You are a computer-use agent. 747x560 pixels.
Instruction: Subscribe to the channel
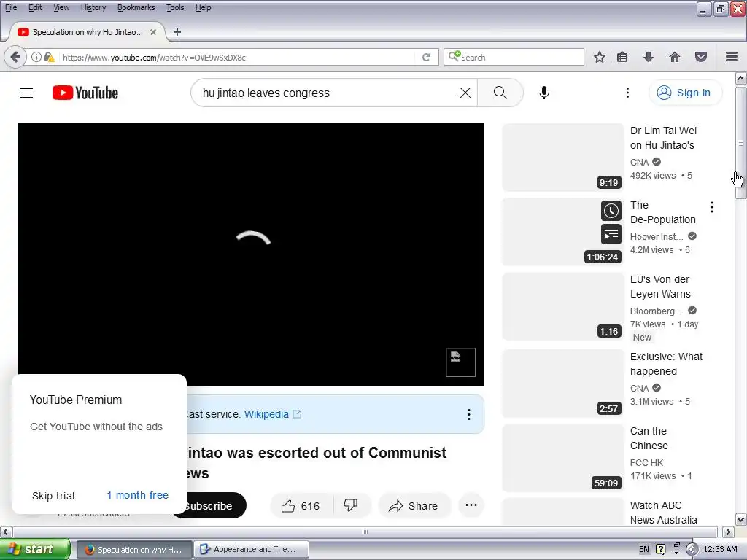(215, 506)
